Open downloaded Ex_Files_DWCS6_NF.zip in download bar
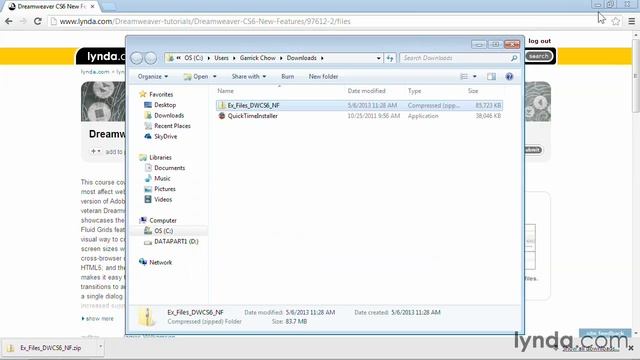640x360 pixels. coord(51,348)
